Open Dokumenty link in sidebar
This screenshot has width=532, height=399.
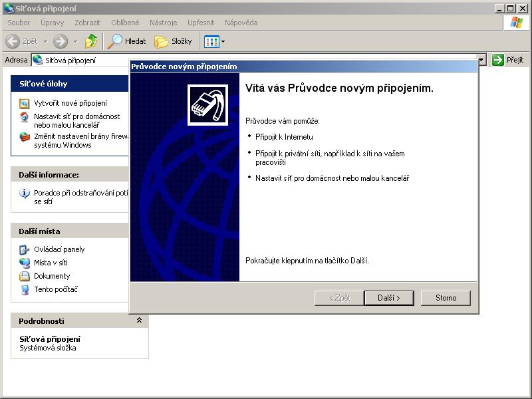(x=52, y=276)
